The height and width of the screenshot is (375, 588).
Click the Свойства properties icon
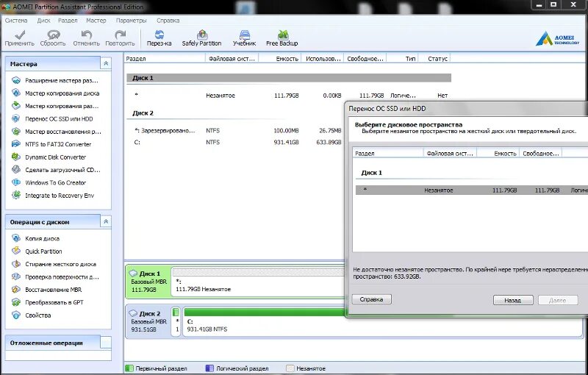coord(16,315)
